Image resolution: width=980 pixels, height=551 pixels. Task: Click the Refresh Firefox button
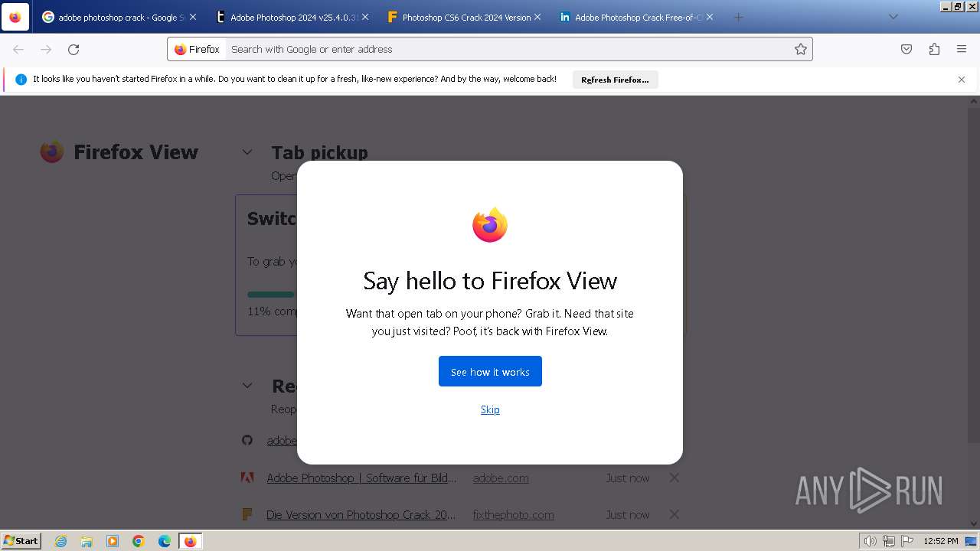pos(615,80)
